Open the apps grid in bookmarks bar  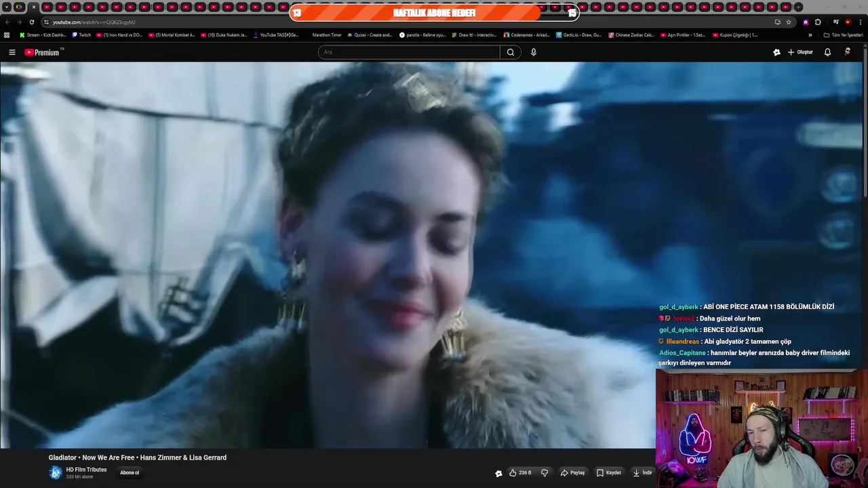pos(7,35)
